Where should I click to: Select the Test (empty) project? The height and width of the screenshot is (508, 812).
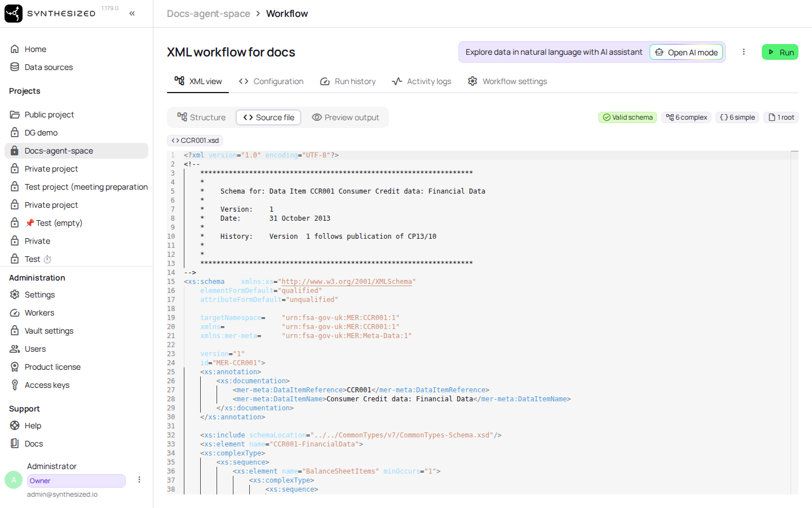point(76,223)
